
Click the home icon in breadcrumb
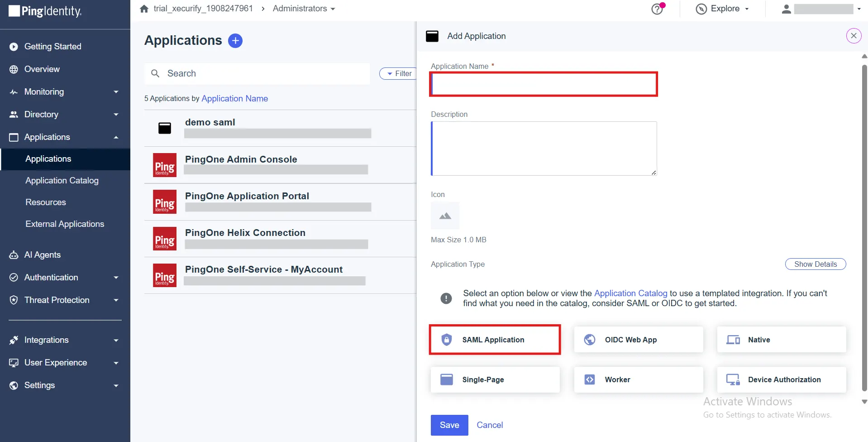coord(144,9)
